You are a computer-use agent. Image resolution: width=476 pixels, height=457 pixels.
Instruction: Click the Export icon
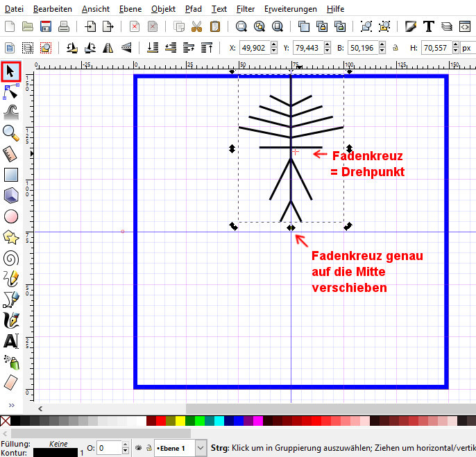tap(108, 26)
